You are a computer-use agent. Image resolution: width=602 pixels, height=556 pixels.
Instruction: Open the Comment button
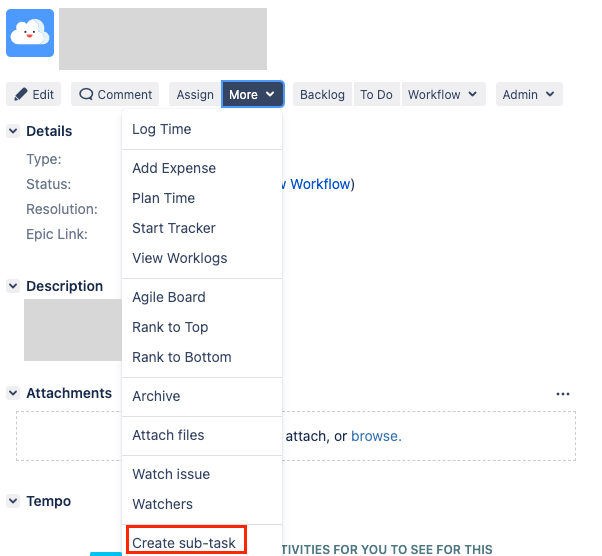click(x=115, y=94)
